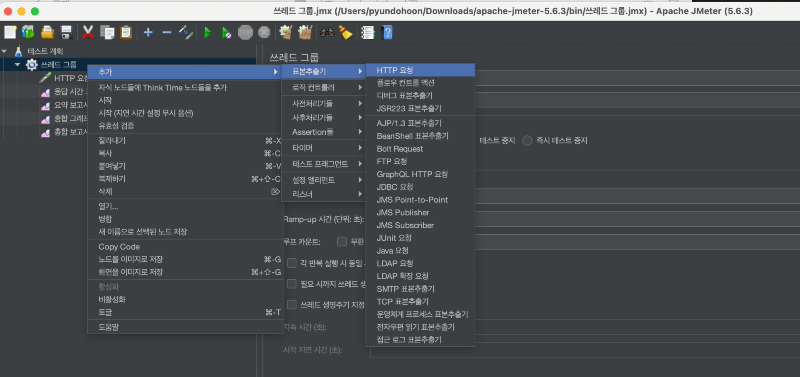Select 노드를 이미지로 저장 menu entry

[x=185, y=259]
